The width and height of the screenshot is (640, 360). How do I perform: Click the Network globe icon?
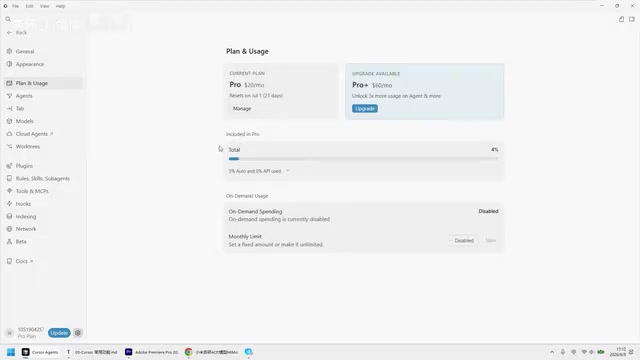[9, 229]
